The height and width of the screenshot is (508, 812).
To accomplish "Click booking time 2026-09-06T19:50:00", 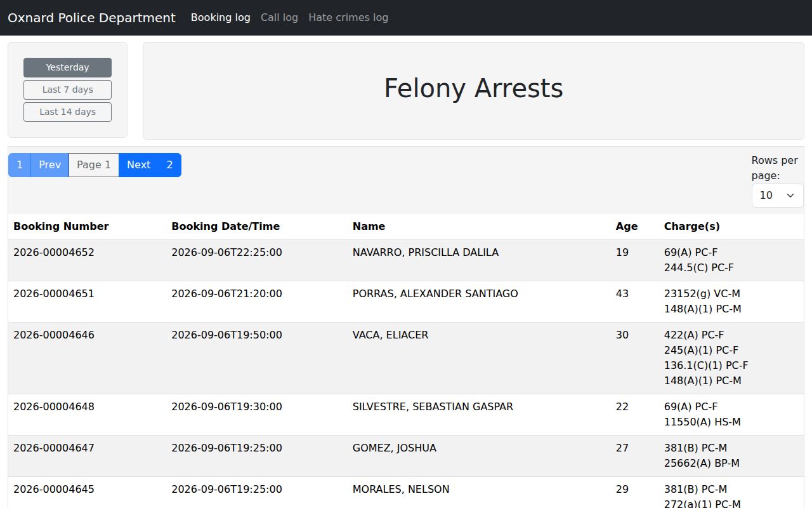I will click(x=226, y=335).
